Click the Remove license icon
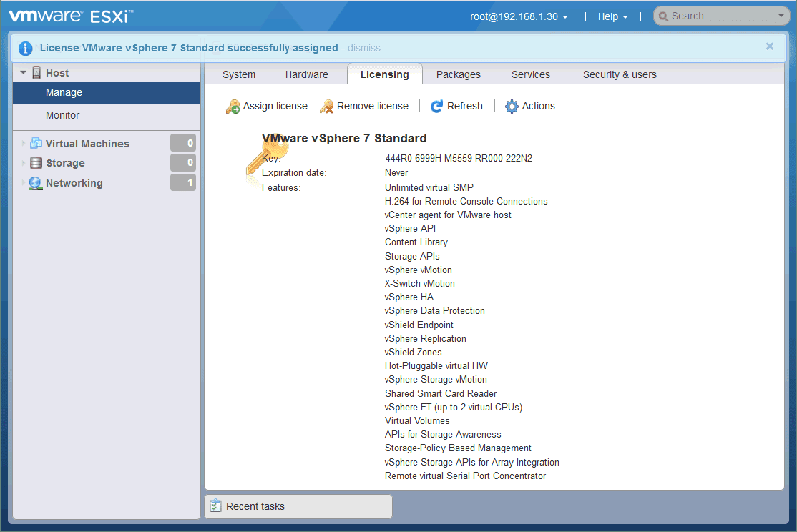This screenshot has height=532, width=797. pyautogui.click(x=326, y=106)
